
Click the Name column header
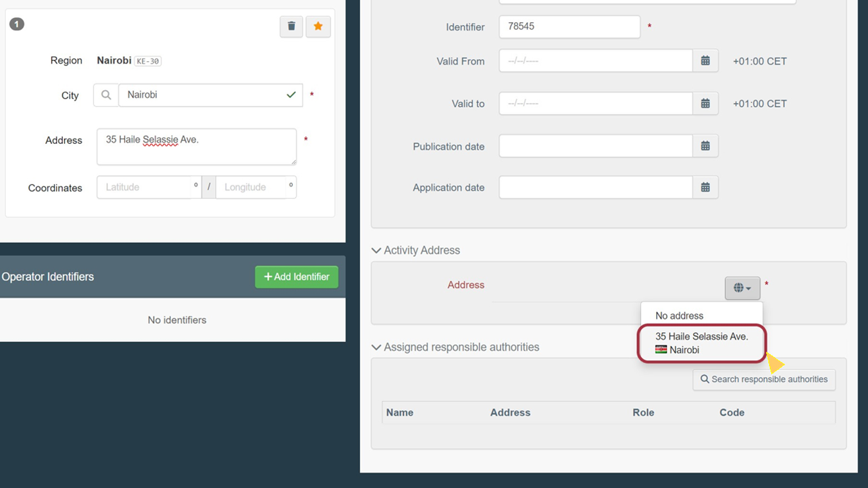tap(400, 412)
